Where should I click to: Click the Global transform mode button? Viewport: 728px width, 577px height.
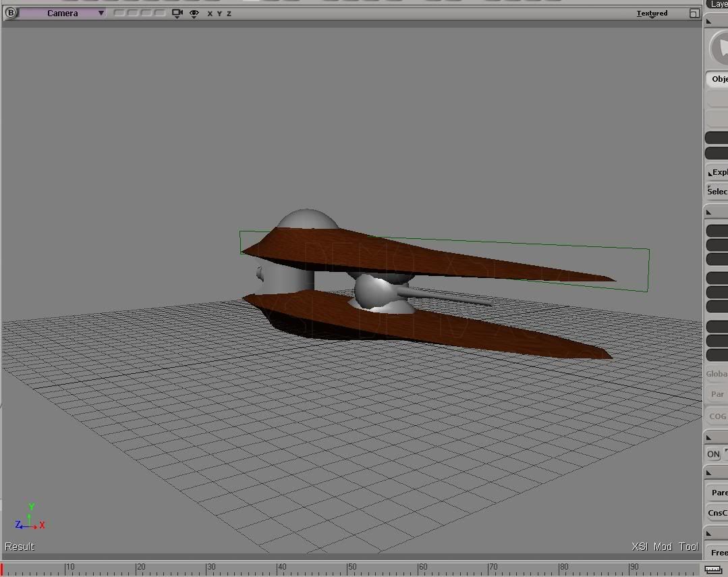pyautogui.click(x=717, y=374)
